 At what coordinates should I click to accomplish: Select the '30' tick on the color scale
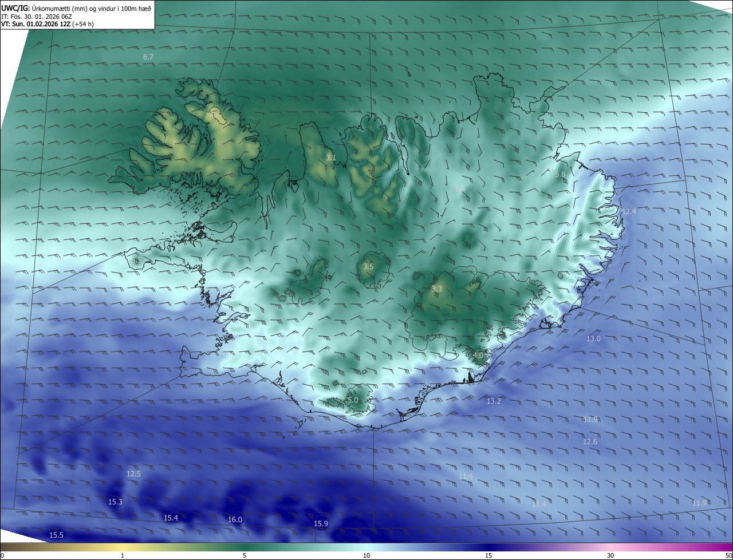click(610, 555)
